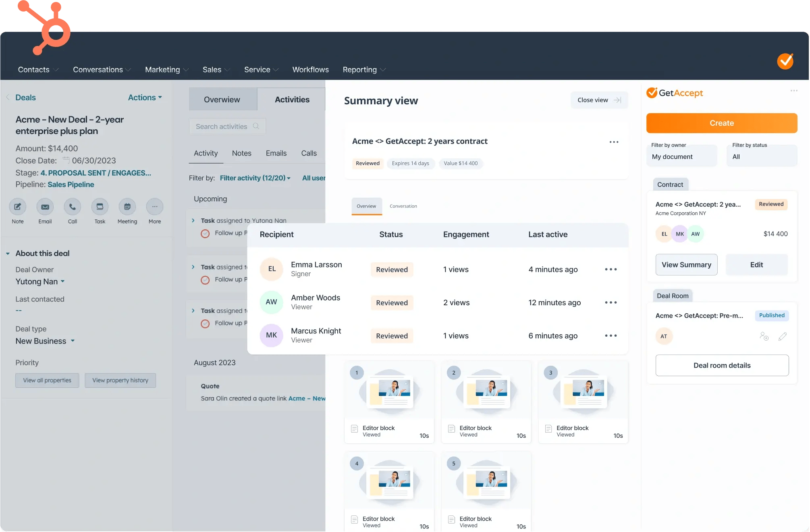The image size is (810, 532).
Task: Click the Deals breadcrumb link
Action: 25,97
